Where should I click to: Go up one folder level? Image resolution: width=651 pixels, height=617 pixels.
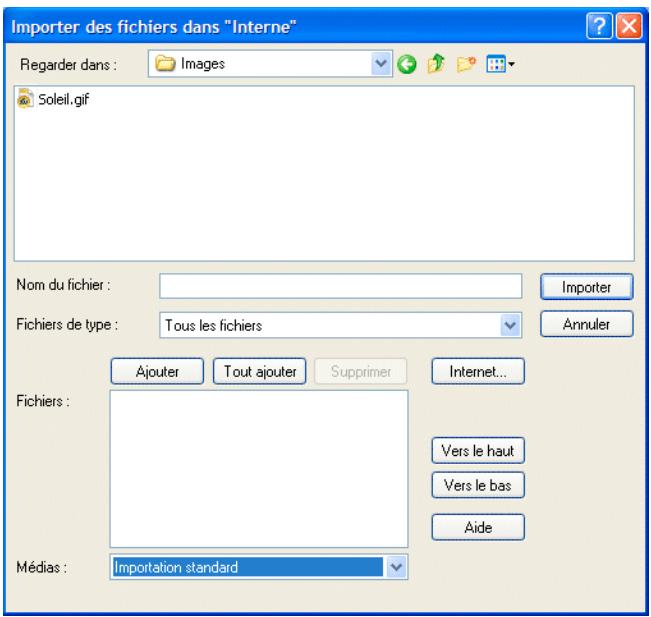(436, 64)
